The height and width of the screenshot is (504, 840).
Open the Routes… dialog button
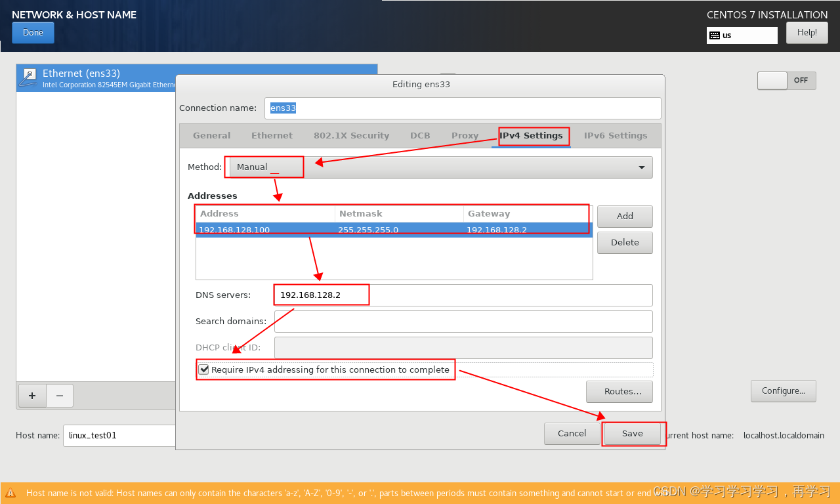619,391
